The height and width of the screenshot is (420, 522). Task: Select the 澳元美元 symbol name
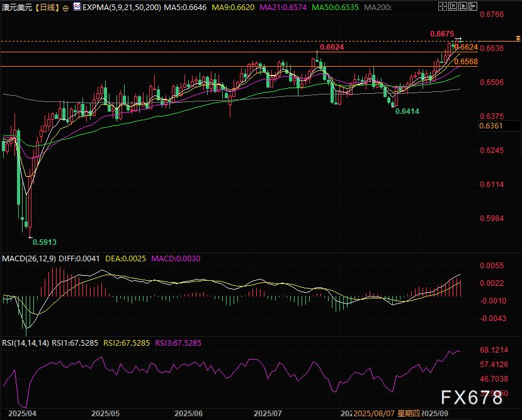click(x=17, y=7)
